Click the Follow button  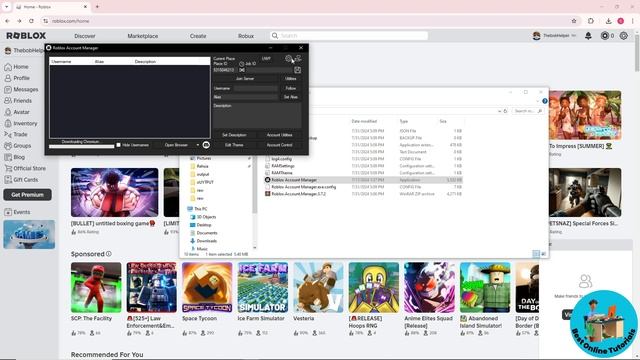point(291,88)
